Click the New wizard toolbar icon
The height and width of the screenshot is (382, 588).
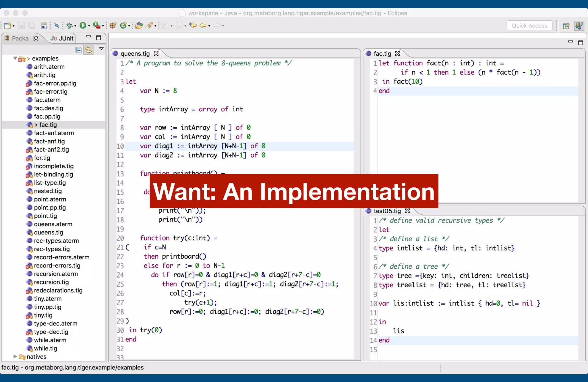click(8, 26)
